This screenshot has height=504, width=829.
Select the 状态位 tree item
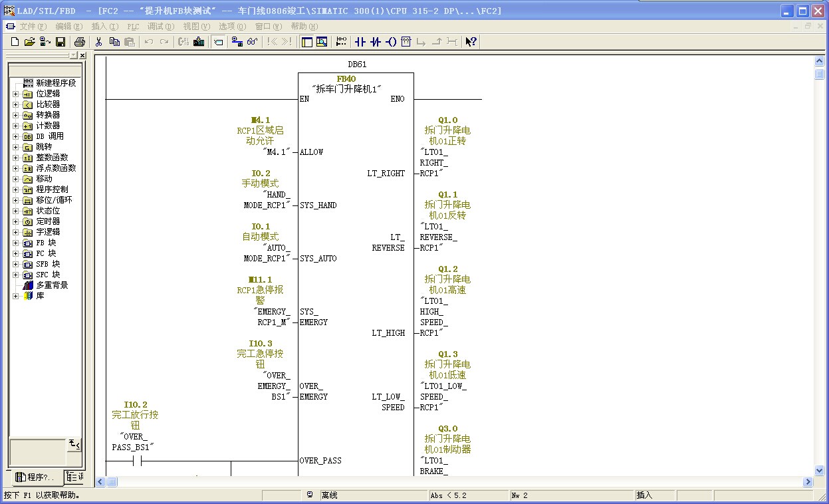pyautogui.click(x=48, y=211)
